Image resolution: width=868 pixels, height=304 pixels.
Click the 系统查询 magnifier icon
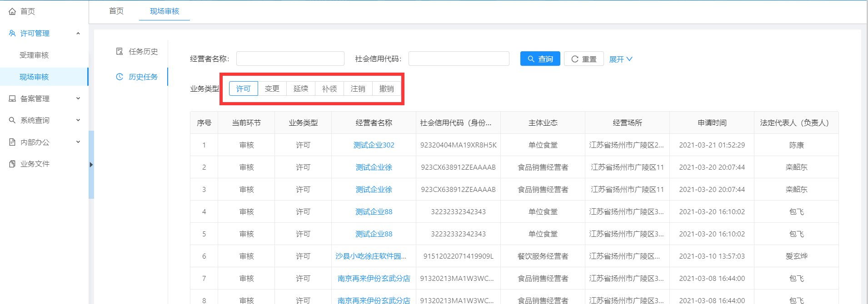coord(12,120)
